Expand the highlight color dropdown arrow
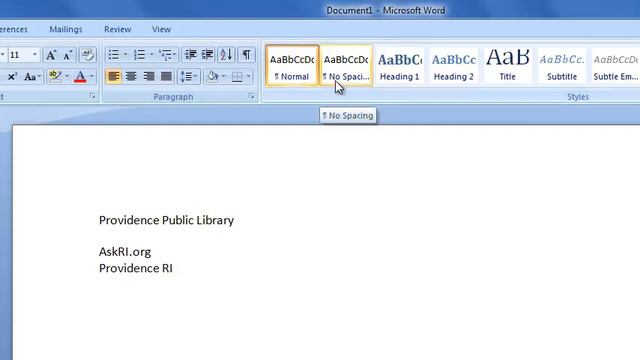This screenshot has height=360, width=640. click(67, 76)
